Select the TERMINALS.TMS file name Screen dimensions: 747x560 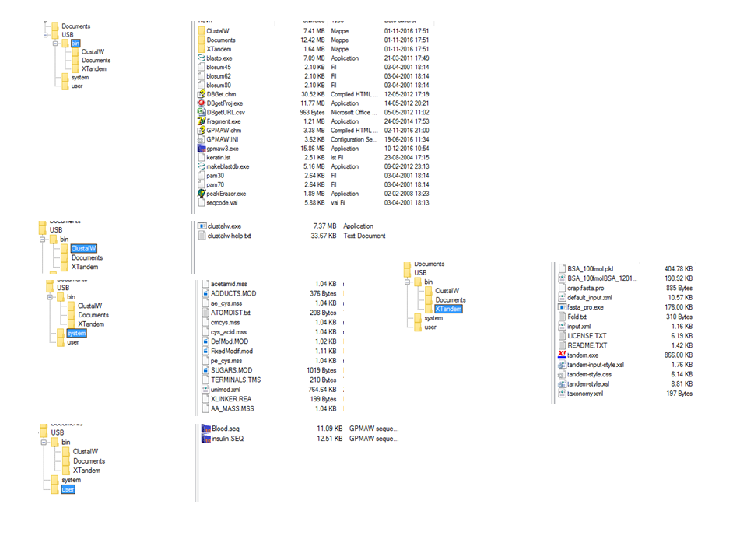tap(236, 380)
